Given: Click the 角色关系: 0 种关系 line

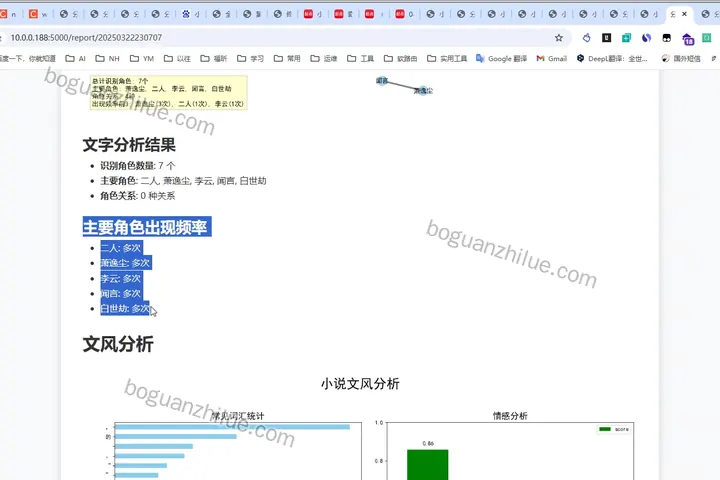Looking at the screenshot, I should [x=138, y=196].
